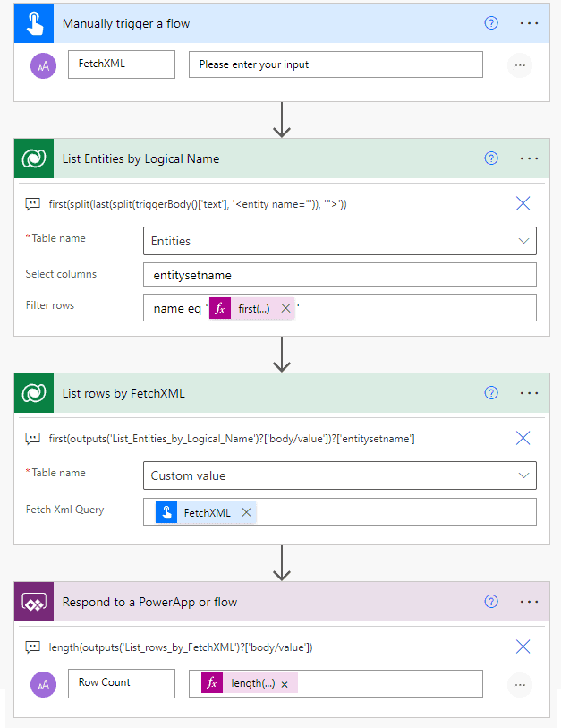
Task: Open help for Respond to a PowerApp or flow
Action: point(490,602)
